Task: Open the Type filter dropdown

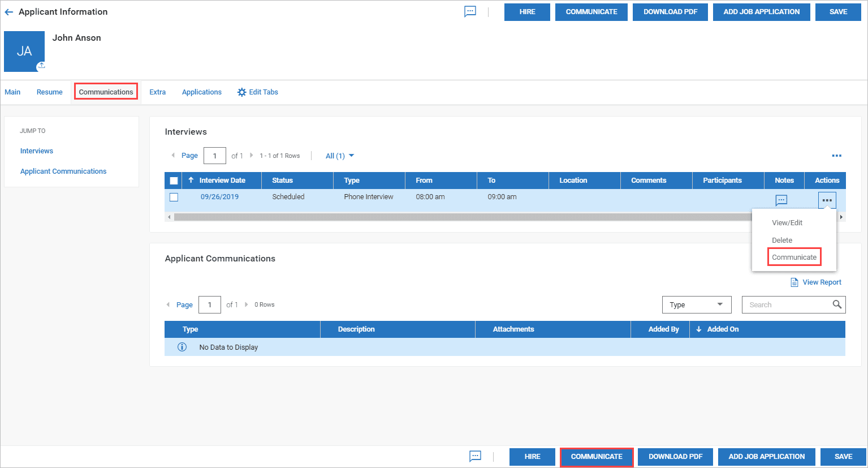Action: pos(697,304)
